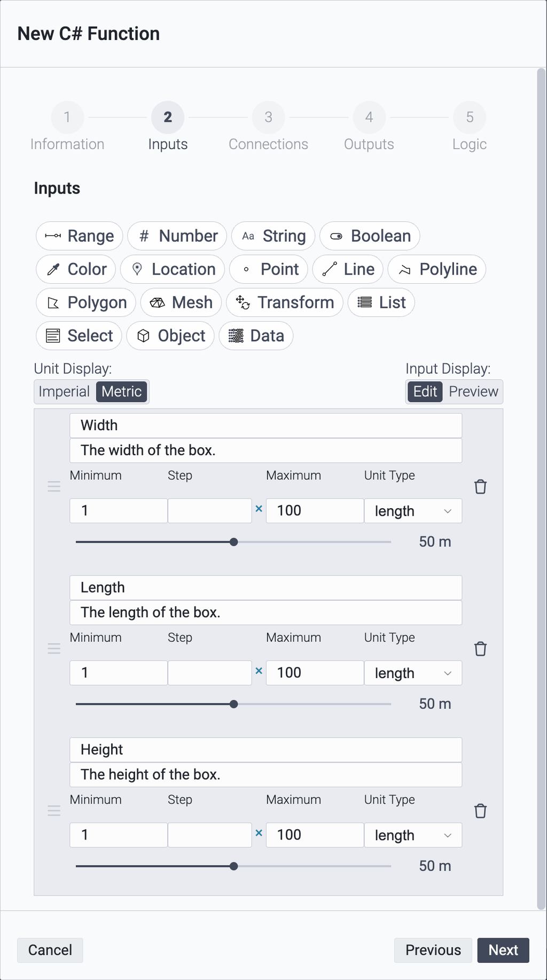
Task: Delete the Length input with trash icon
Action: (480, 649)
